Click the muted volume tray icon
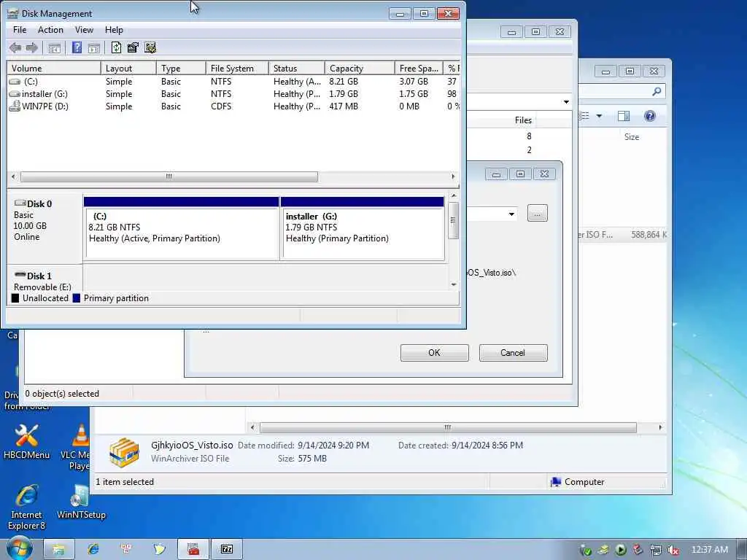The width and height of the screenshot is (747, 560). click(673, 550)
